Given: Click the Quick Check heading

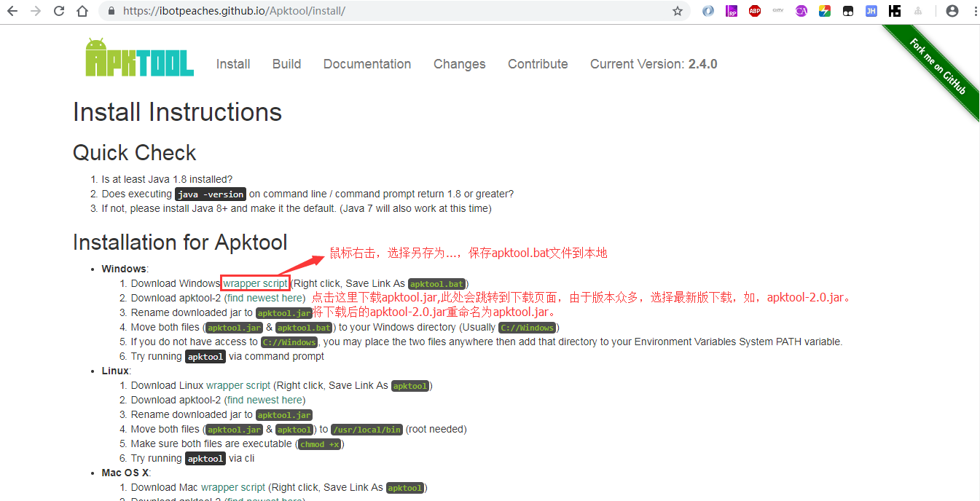Looking at the screenshot, I should [x=135, y=153].
